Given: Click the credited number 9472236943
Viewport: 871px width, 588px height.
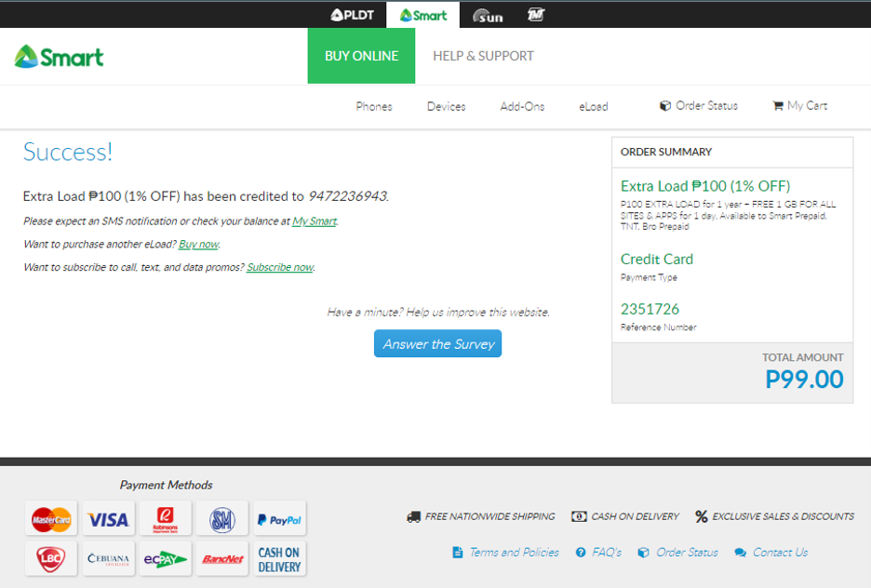Looking at the screenshot, I should coord(348,196).
